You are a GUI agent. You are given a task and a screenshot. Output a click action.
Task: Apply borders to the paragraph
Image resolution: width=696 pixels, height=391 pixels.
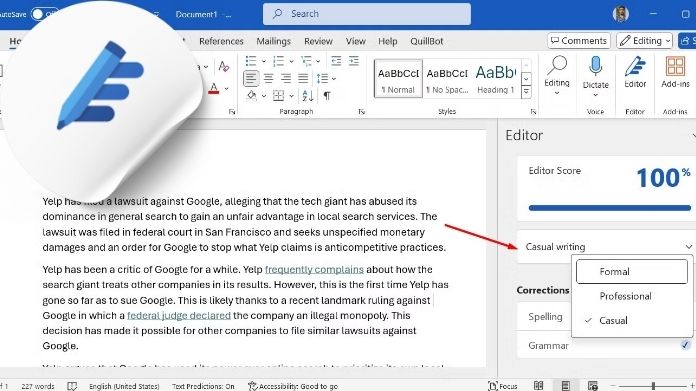coord(278,95)
